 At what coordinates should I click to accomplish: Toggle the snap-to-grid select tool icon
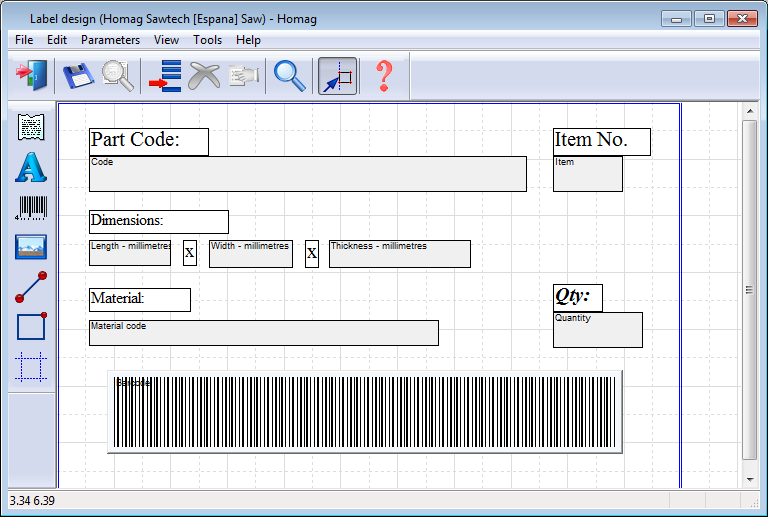pyautogui.click(x=337, y=76)
